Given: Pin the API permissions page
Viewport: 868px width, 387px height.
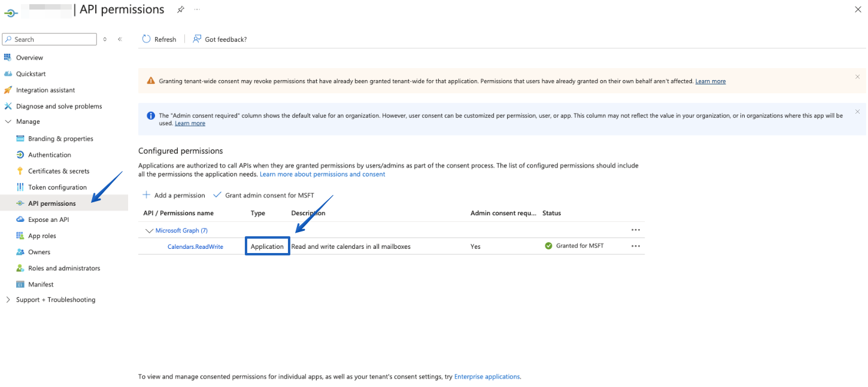Looking at the screenshot, I should coord(181,9).
